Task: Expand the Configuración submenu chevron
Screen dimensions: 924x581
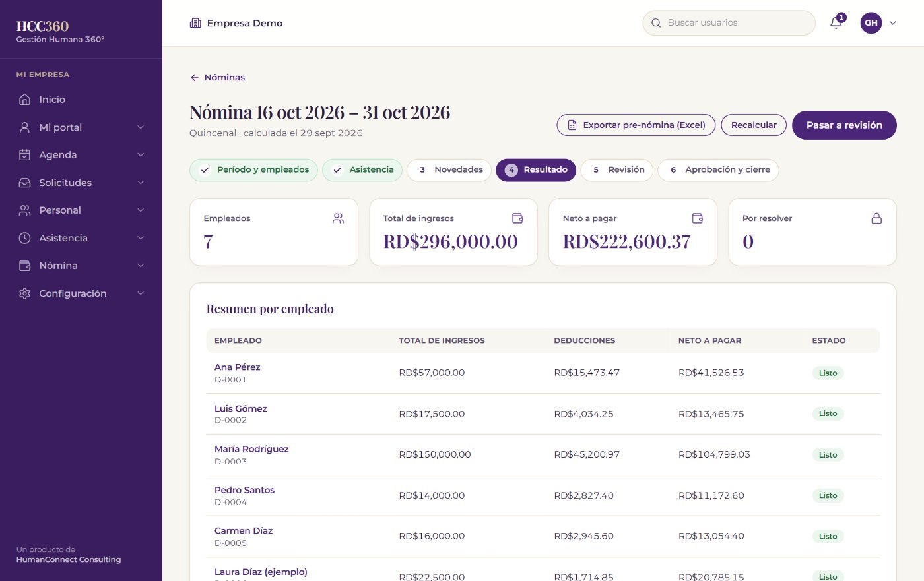Action: [x=141, y=293]
